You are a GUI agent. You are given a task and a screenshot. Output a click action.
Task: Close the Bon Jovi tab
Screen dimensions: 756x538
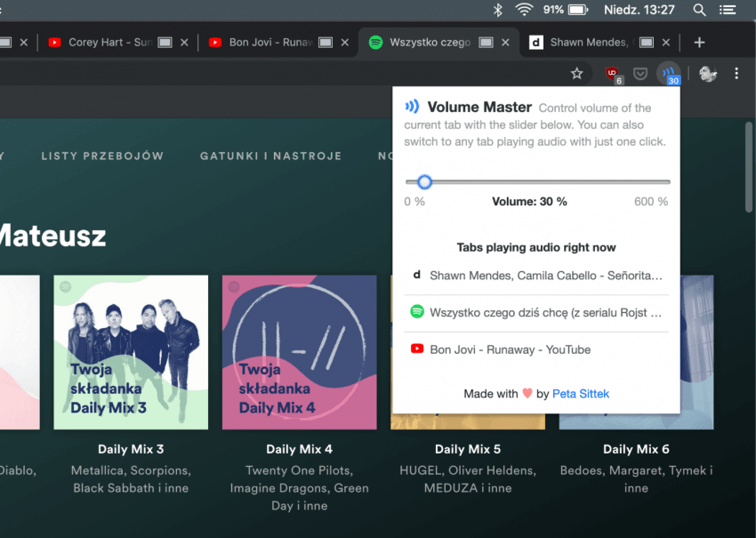click(x=345, y=43)
